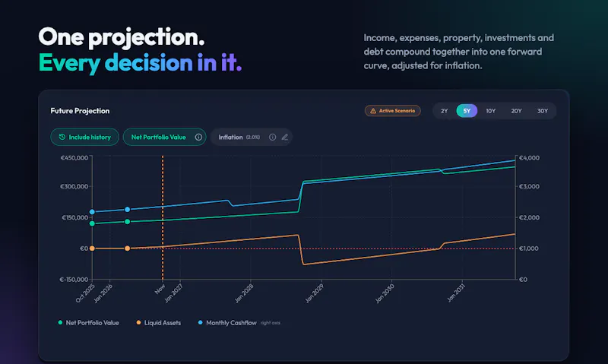This screenshot has width=608, height=364.
Task: Click blue cashflow data point at Oct 2025
Action: [x=92, y=212]
